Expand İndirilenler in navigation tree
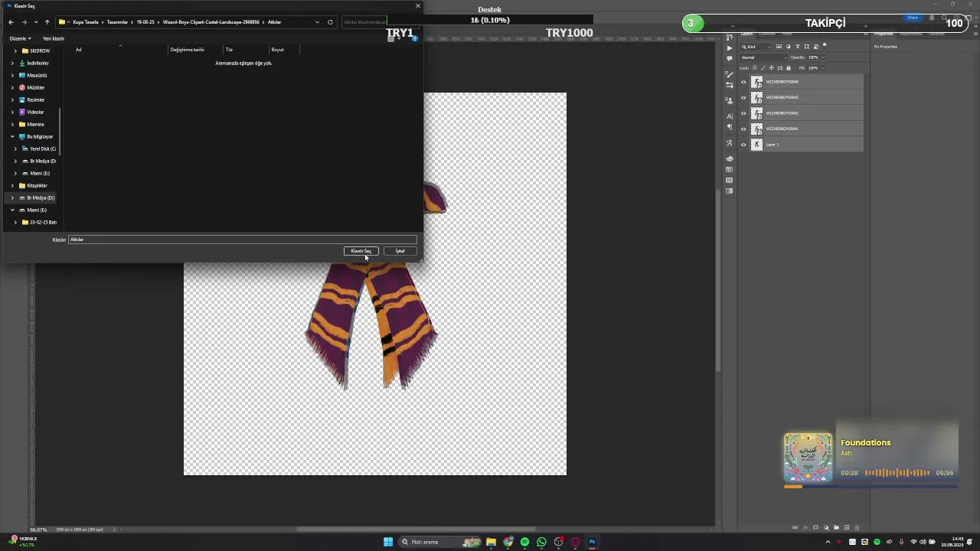 pos(12,63)
